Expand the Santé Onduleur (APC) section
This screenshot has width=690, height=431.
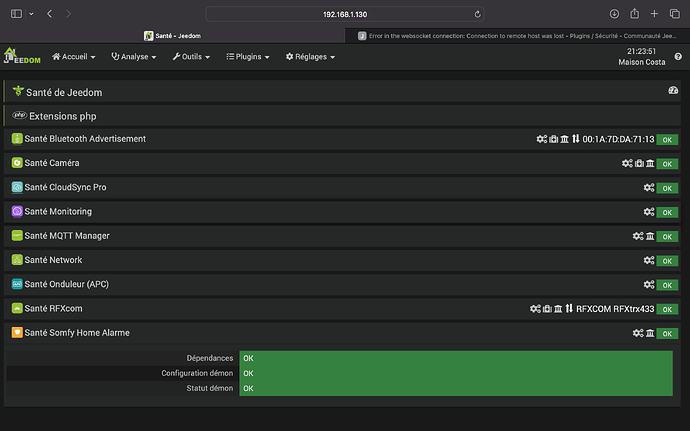click(x=342, y=284)
